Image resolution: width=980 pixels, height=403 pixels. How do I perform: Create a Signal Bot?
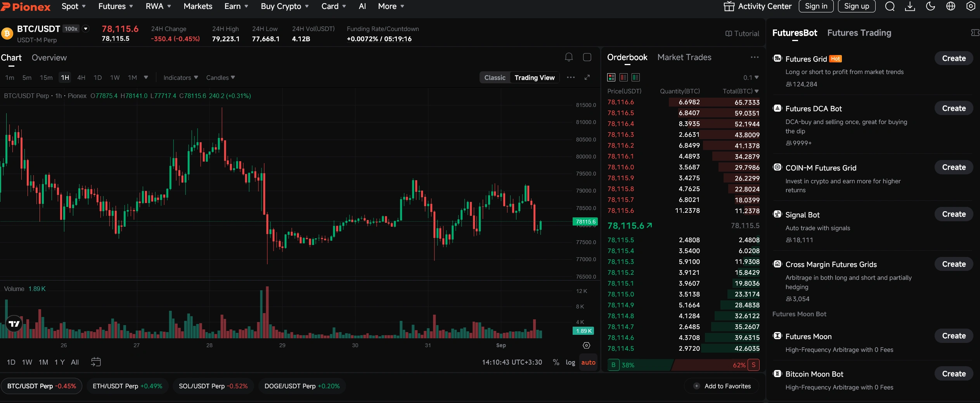point(954,214)
